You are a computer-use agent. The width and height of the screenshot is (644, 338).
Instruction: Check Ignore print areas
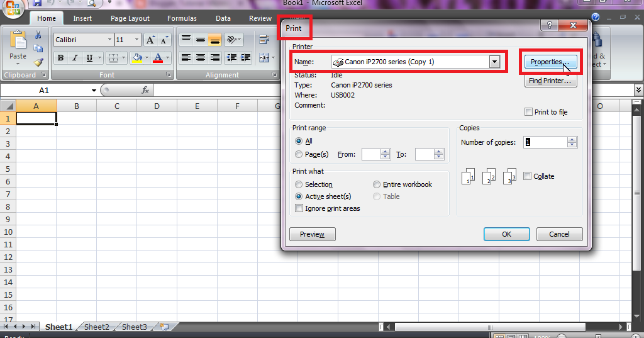click(x=299, y=208)
